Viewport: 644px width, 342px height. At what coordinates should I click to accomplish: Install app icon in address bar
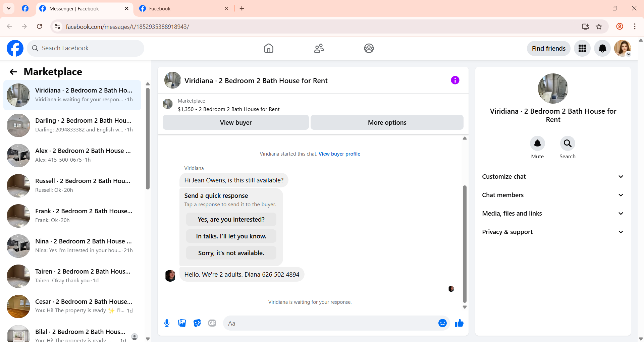click(585, 26)
